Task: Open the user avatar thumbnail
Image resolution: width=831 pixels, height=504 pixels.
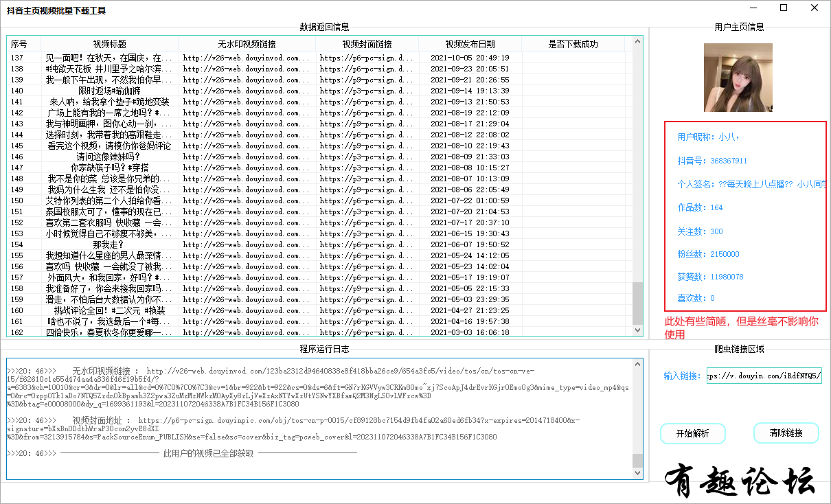Action: coord(738,78)
